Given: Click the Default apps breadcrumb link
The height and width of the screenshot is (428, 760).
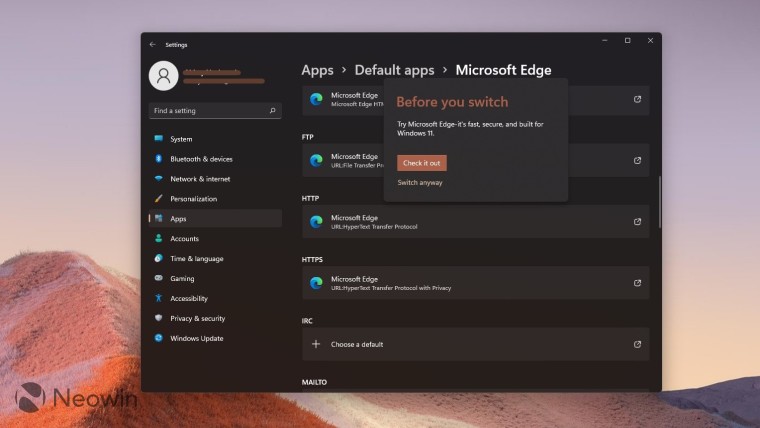Looking at the screenshot, I should click(395, 70).
